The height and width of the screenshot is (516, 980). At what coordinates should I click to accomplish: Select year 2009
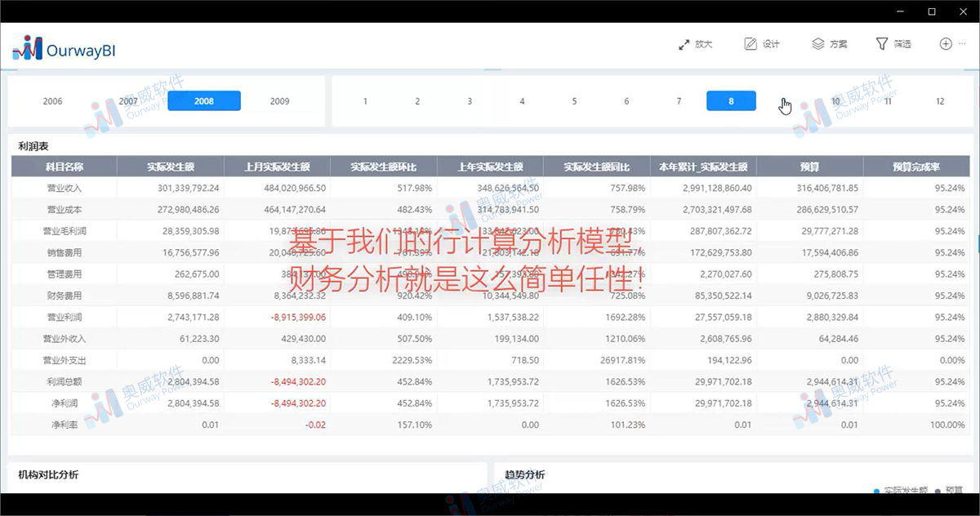tap(279, 101)
